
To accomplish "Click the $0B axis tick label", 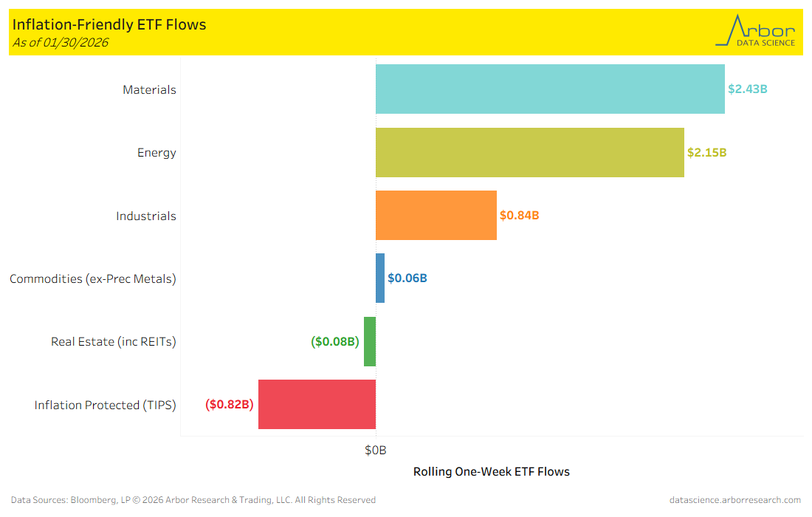I will [x=376, y=450].
